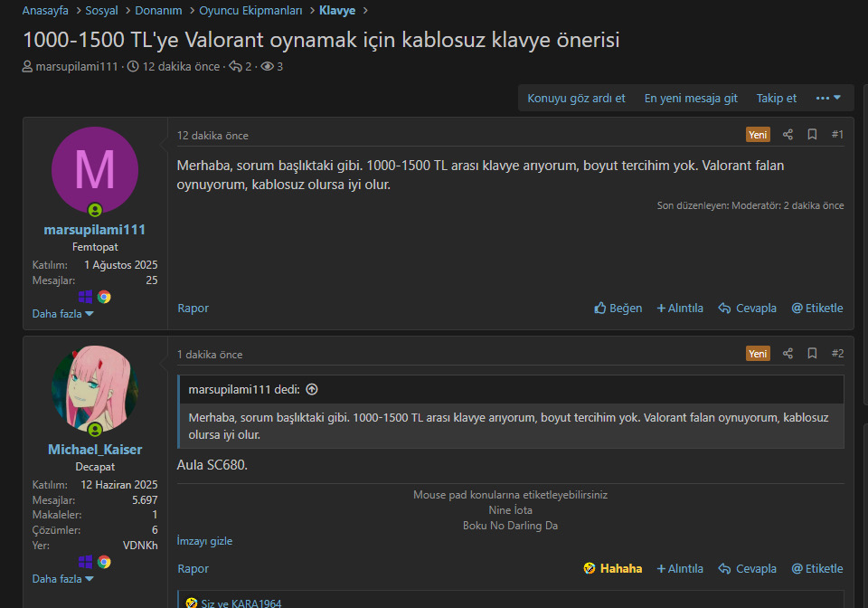Expand Daha fazla under Michael_Kaiser
The width and height of the screenshot is (868, 608).
tap(62, 579)
